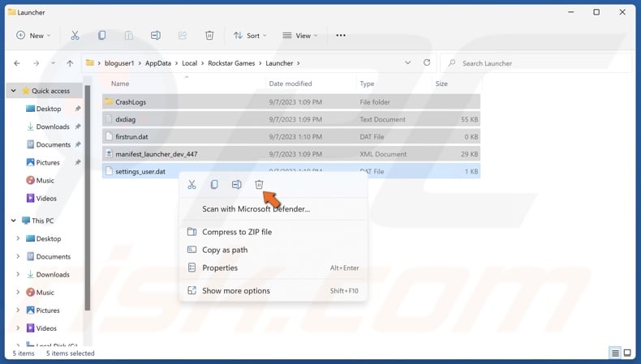
Task: Click the Cut icon in the context menu
Action: click(191, 185)
